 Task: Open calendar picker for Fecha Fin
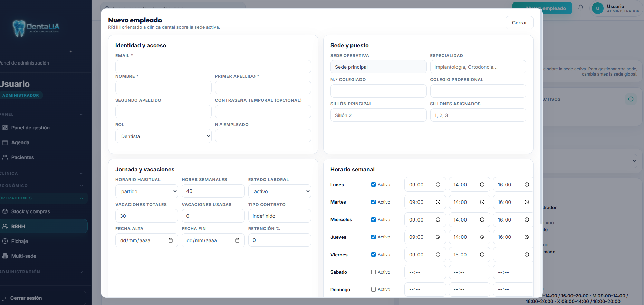click(237, 240)
